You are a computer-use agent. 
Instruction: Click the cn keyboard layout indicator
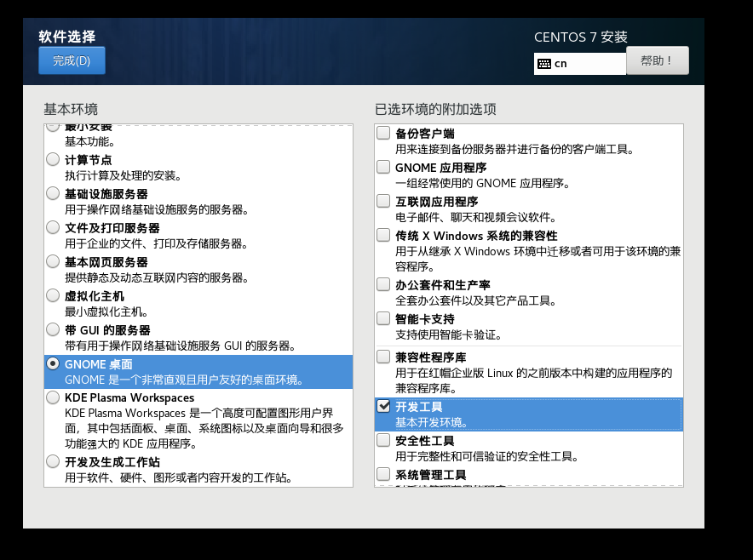579,63
